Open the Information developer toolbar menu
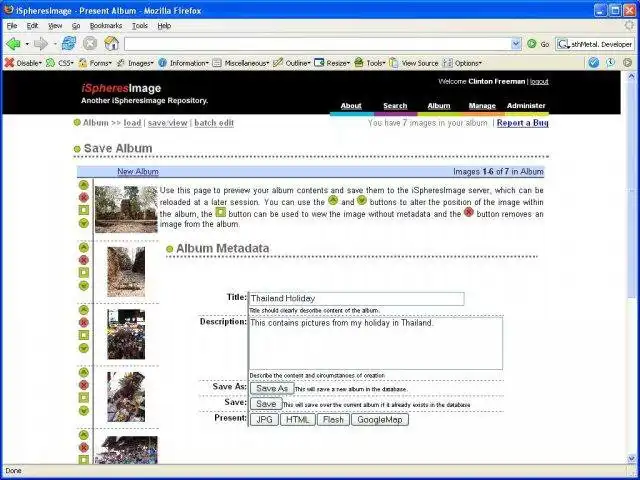640x480 pixels. click(x=184, y=63)
